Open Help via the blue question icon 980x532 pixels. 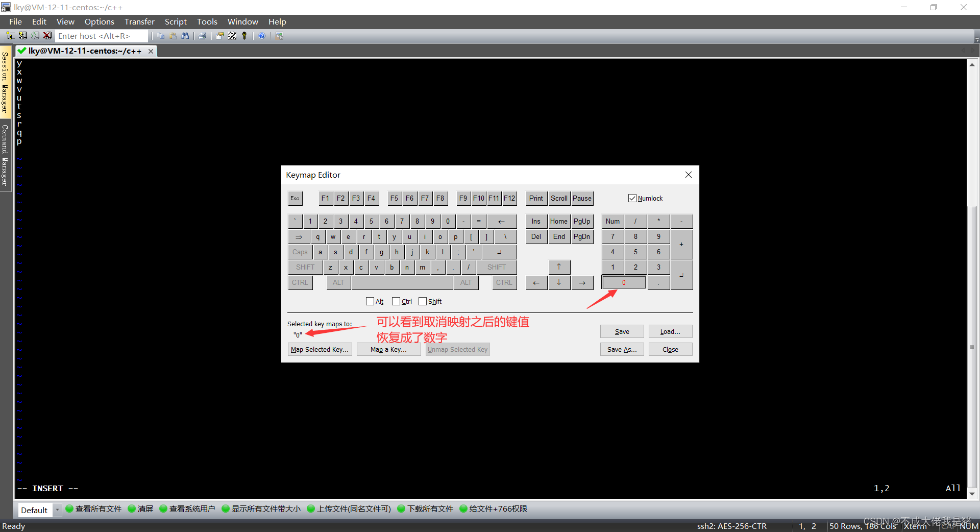click(262, 36)
